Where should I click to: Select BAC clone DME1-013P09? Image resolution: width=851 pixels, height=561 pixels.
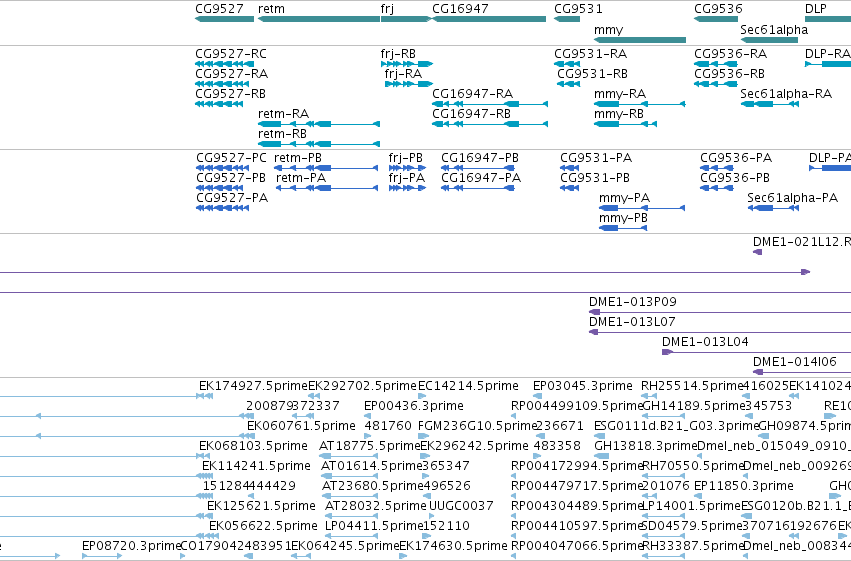click(x=720, y=312)
